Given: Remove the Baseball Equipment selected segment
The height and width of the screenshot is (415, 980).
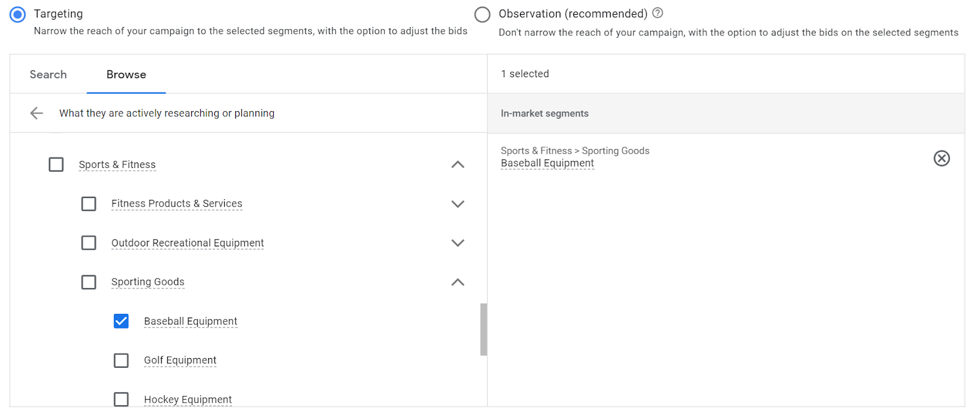Looking at the screenshot, I should pos(941,158).
